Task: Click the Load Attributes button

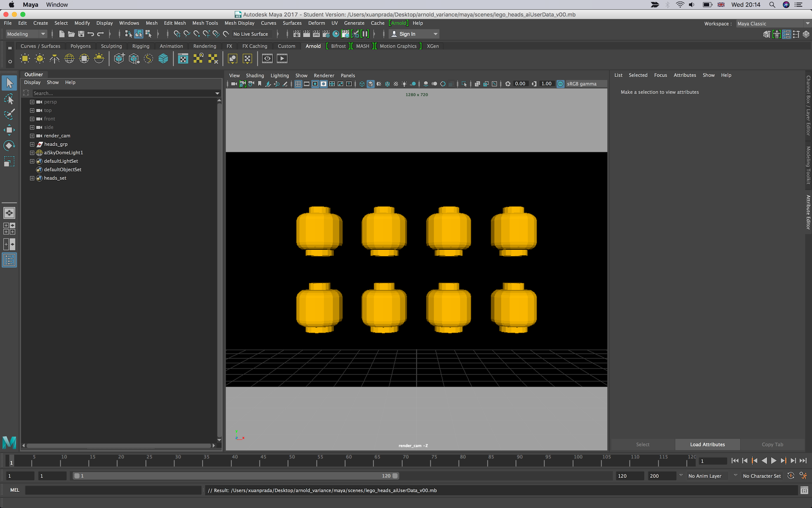Action: [x=708, y=444]
